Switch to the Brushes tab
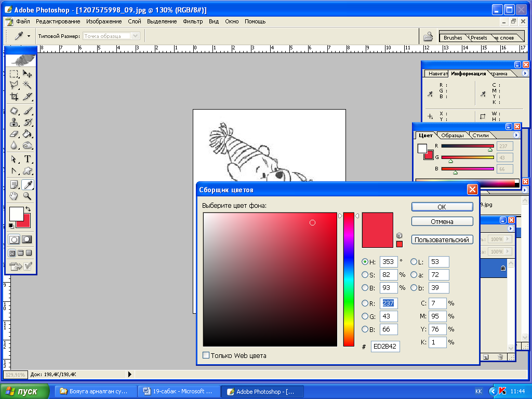 (x=453, y=37)
